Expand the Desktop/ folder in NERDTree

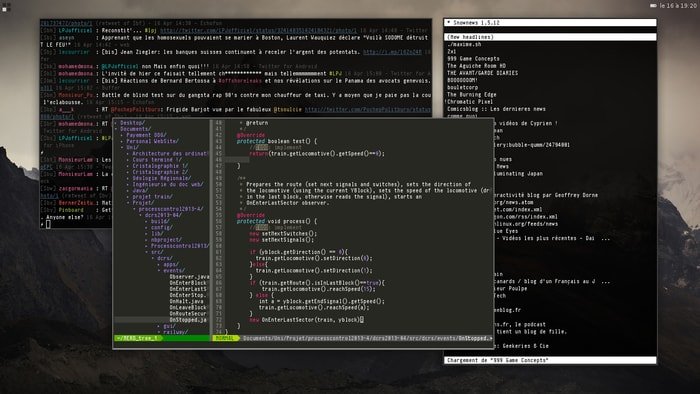132,123
